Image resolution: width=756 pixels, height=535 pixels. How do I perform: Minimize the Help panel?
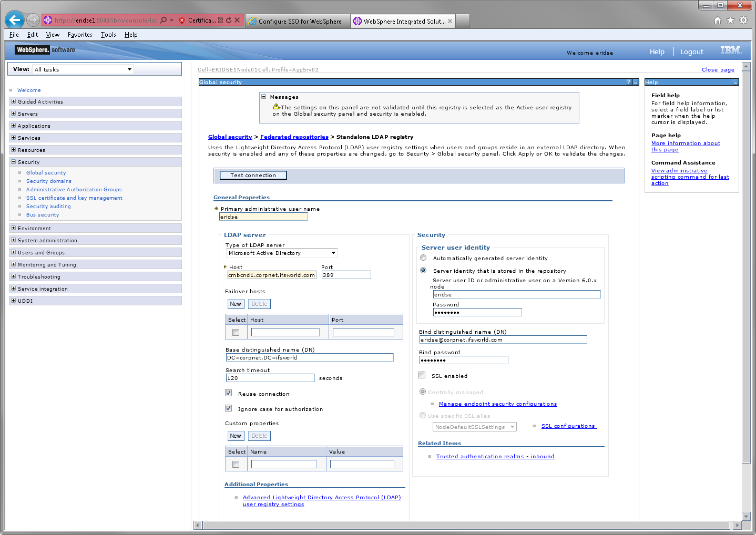pyautogui.click(x=735, y=83)
